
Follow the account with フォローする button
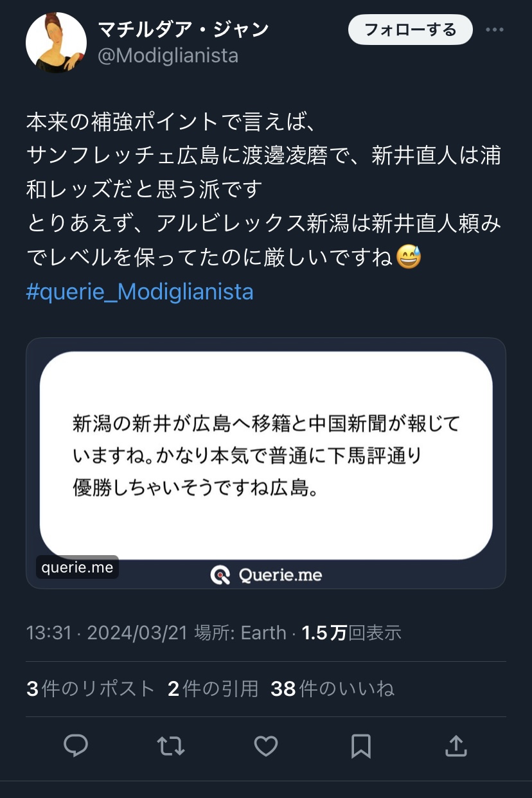411,30
